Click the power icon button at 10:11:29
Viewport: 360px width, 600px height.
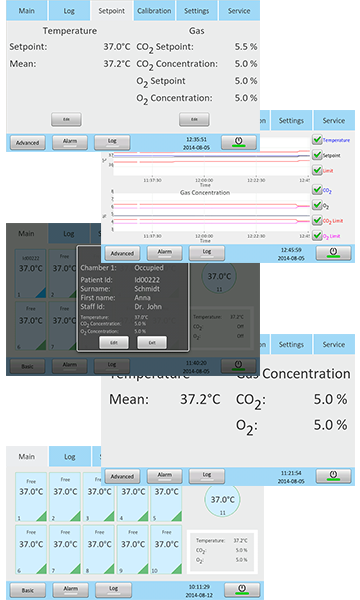coord(242,589)
